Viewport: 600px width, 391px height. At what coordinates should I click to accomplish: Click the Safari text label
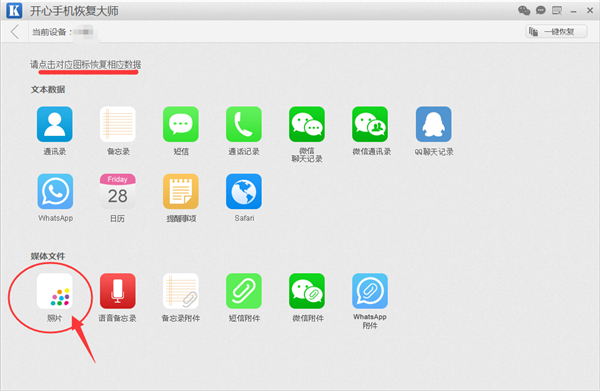click(x=244, y=218)
